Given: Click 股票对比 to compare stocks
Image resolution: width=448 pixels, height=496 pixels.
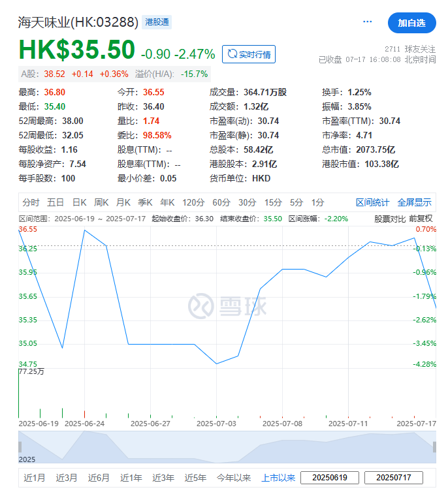Looking at the screenshot, I should (390, 219).
